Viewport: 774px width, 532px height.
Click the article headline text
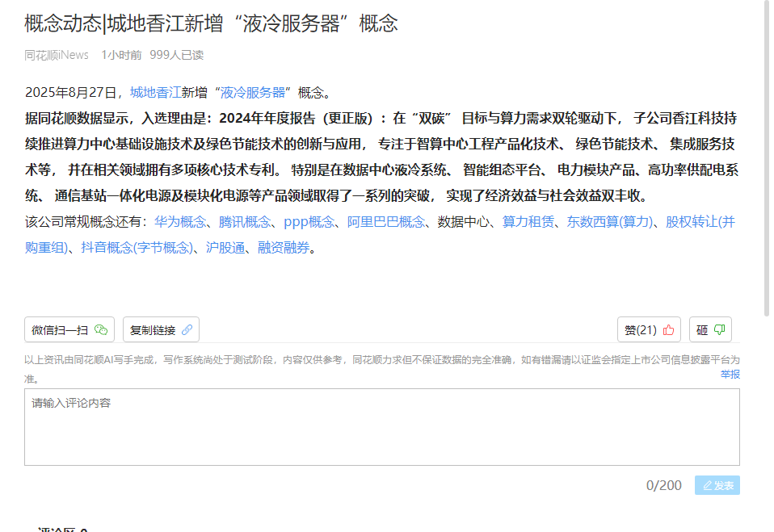(x=211, y=23)
